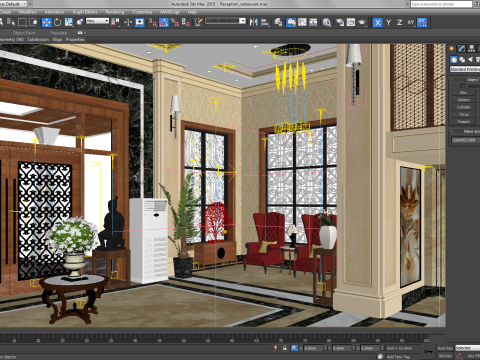The height and width of the screenshot is (360, 480).
Task: Open MAXScript menu
Action: tap(169, 12)
